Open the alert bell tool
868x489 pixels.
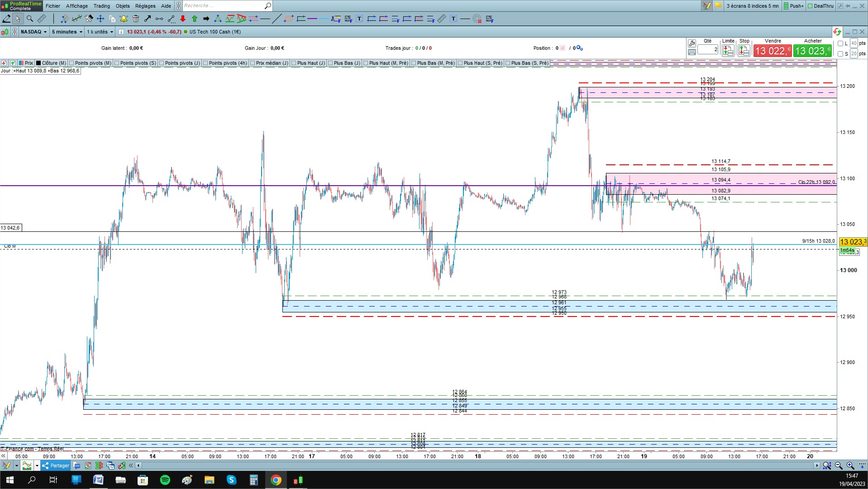tap(124, 19)
